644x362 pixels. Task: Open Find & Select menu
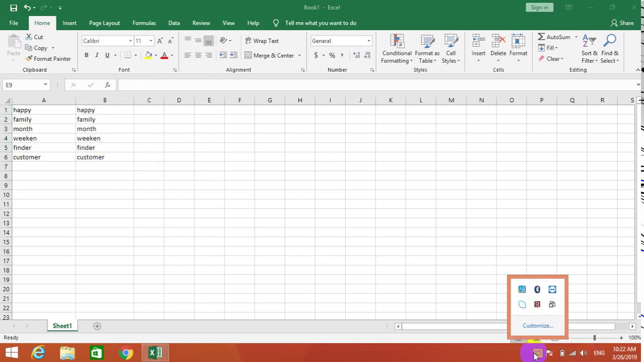click(610, 49)
